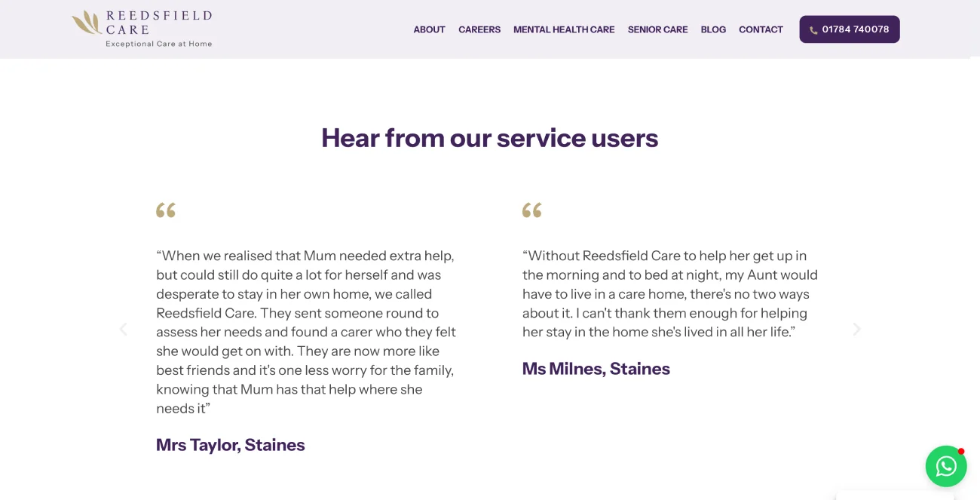This screenshot has width=980, height=500.
Task: Click the name Ms Milnes, Staines
Action: tap(596, 369)
